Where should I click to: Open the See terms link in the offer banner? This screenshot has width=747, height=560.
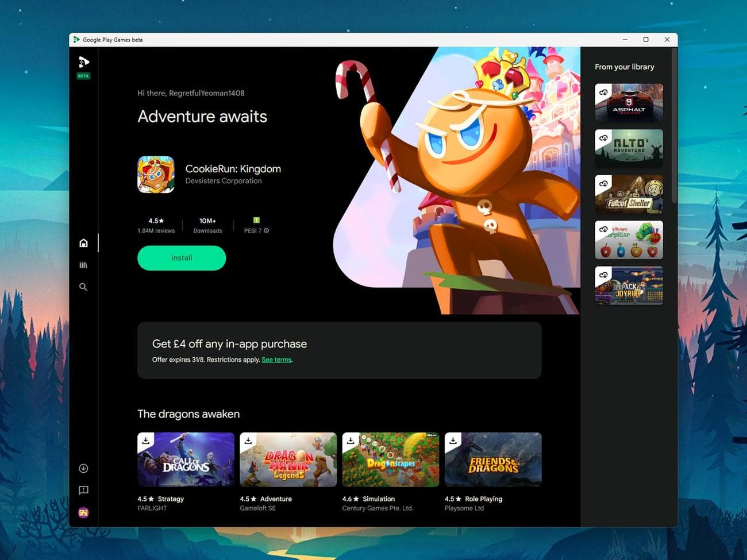(x=276, y=360)
